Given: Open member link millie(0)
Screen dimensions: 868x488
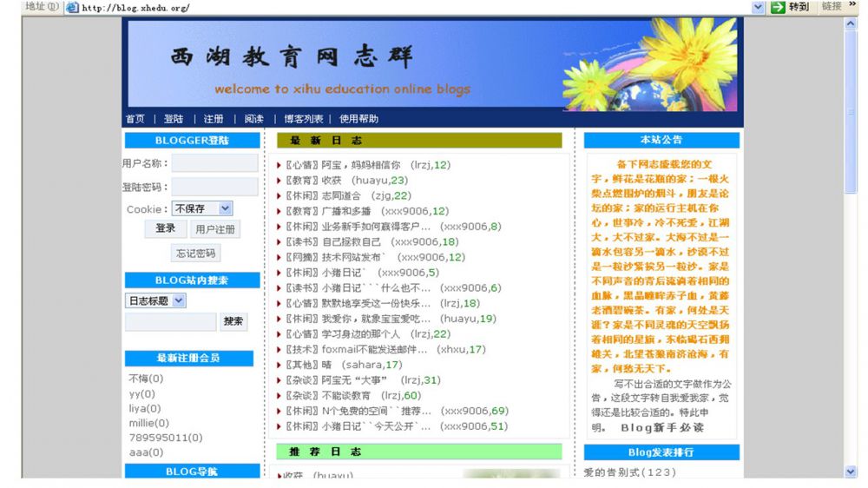Looking at the screenshot, I should 148,423.
